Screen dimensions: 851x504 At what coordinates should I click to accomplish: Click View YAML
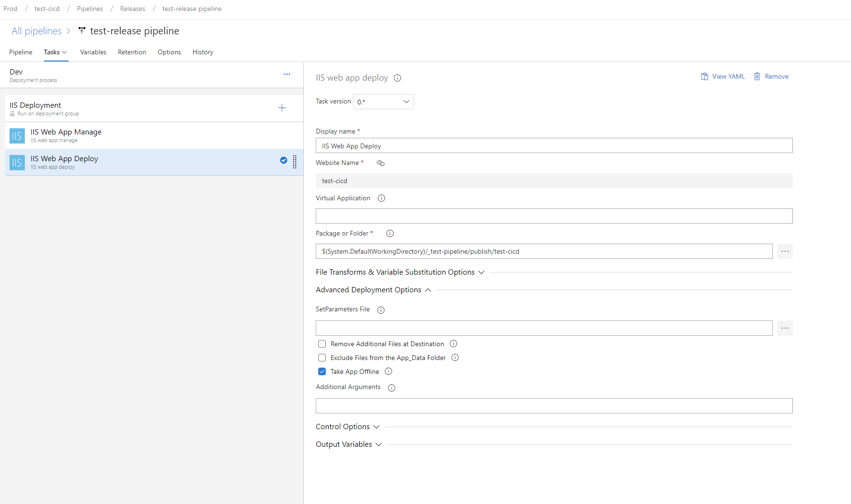723,77
